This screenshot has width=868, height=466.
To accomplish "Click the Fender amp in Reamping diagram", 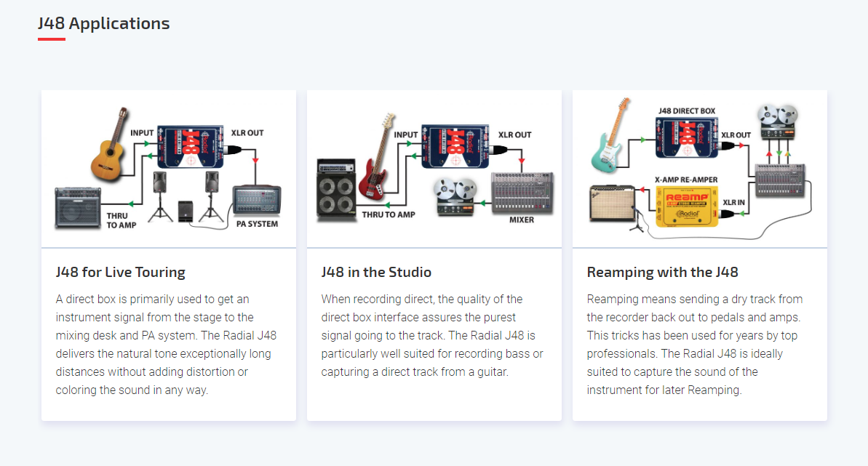I will pyautogui.click(x=612, y=203).
